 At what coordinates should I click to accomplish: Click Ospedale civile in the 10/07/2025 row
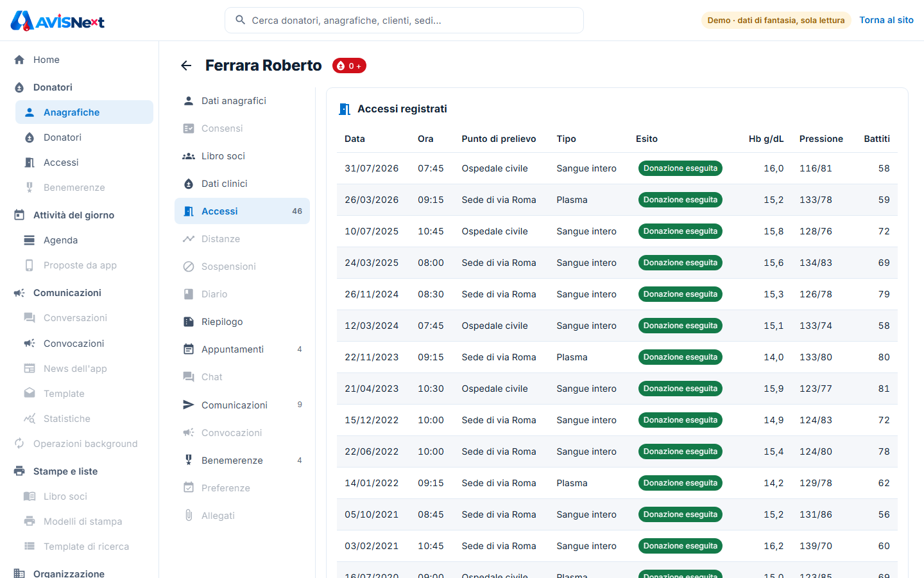495,231
